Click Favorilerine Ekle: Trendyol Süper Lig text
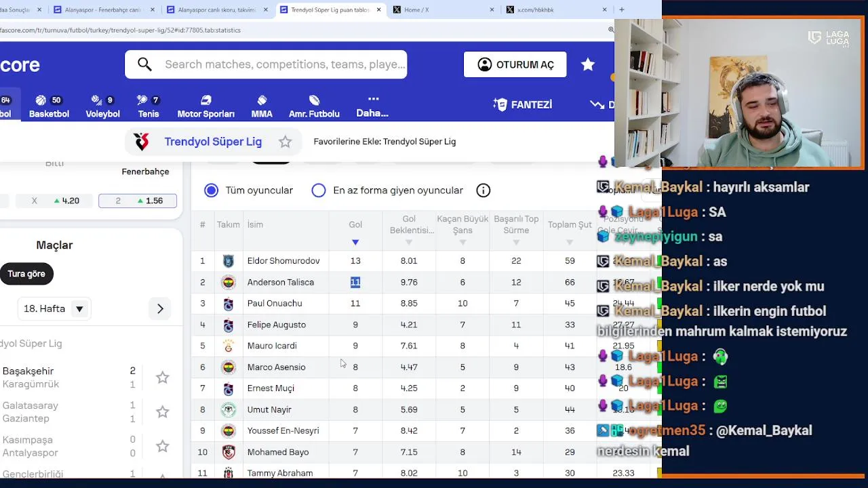The width and height of the screenshot is (868, 488). 384,142
